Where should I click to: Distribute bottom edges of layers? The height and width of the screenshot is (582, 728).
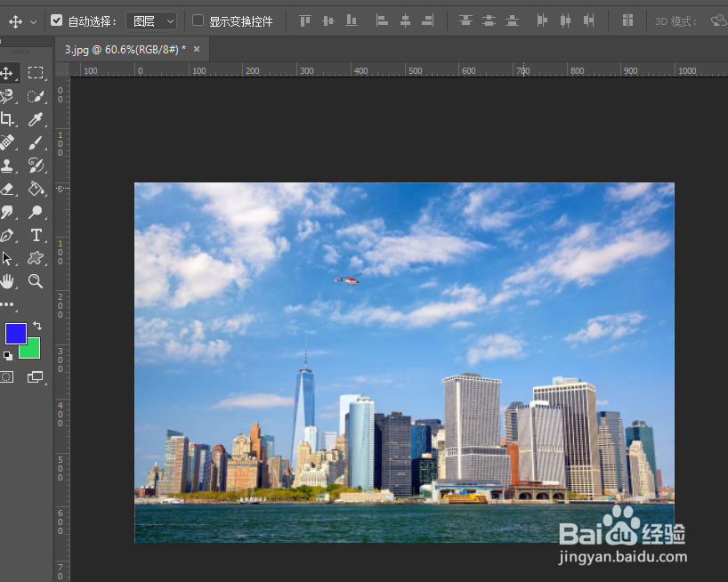pyautogui.click(x=512, y=20)
